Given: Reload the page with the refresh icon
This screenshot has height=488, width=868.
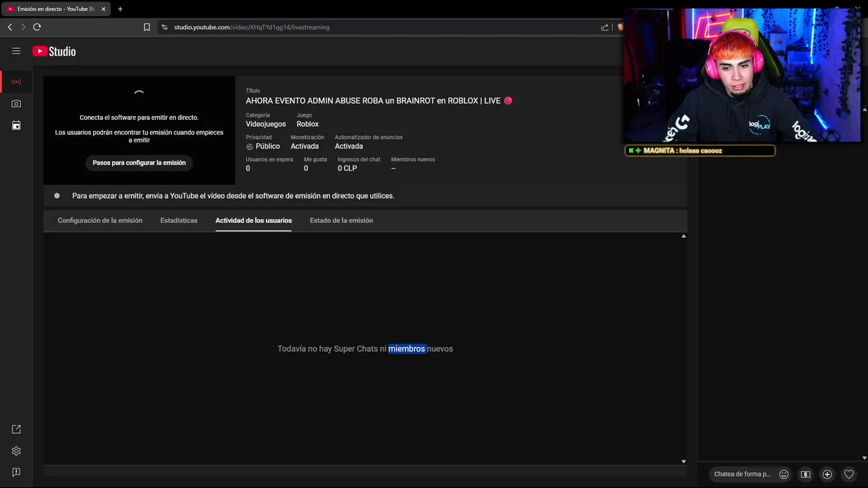Looking at the screenshot, I should 37,27.
